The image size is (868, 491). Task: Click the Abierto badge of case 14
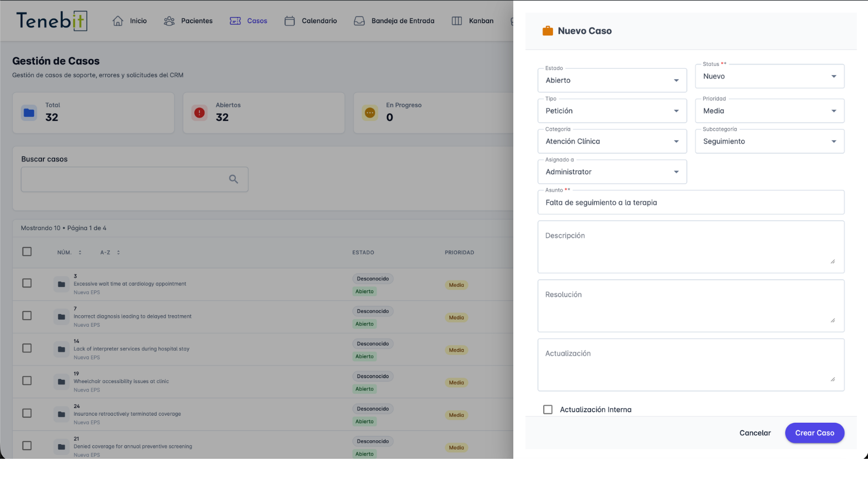pyautogui.click(x=365, y=357)
